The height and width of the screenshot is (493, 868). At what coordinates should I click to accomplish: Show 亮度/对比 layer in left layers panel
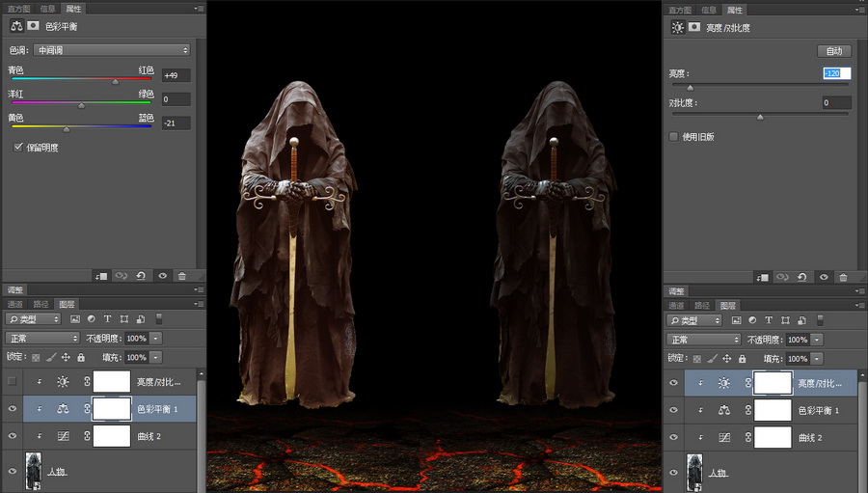[13, 382]
